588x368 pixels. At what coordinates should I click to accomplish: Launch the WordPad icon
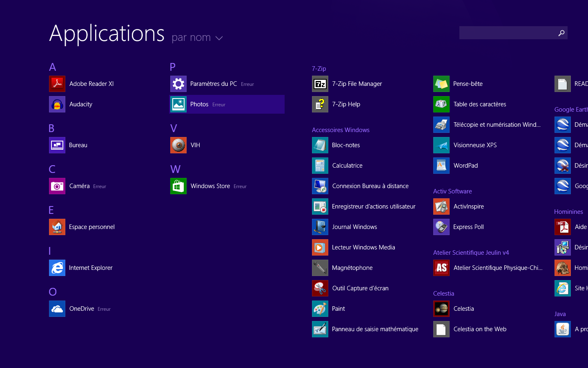[x=441, y=166]
